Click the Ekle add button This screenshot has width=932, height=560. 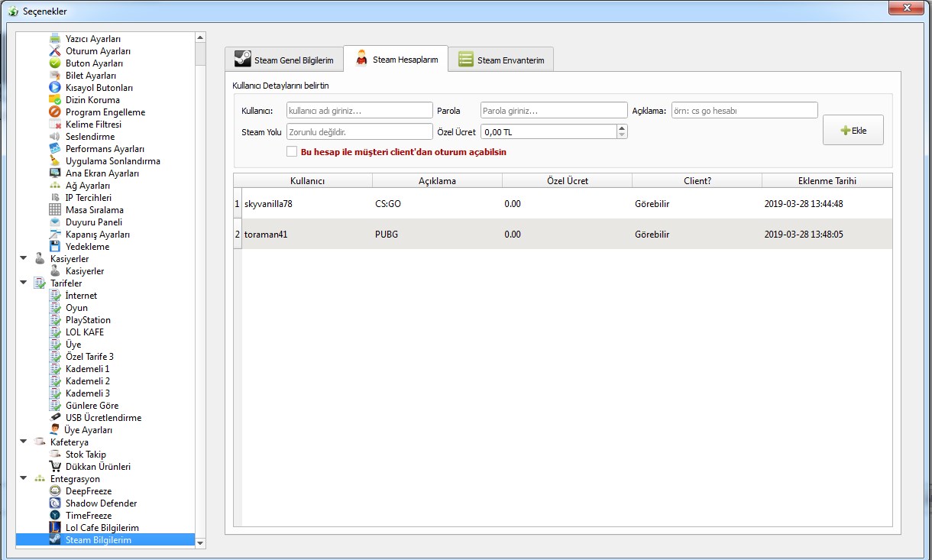[853, 131]
